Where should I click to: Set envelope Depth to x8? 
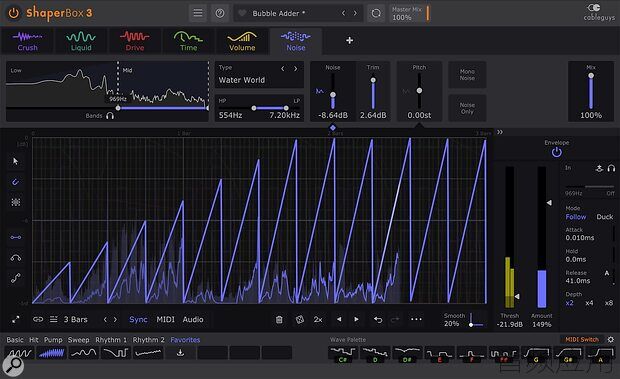click(x=609, y=303)
